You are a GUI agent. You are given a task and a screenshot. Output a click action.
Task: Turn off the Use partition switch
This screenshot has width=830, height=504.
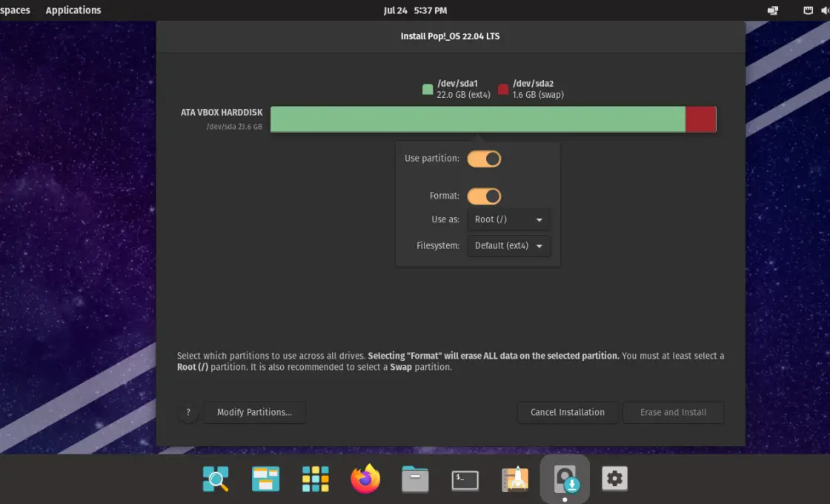tap(484, 159)
